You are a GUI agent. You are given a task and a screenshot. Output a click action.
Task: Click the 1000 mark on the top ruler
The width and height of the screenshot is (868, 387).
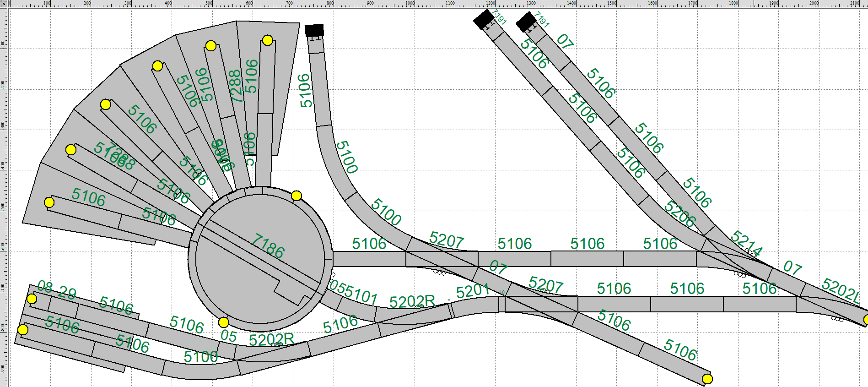(x=410, y=3)
